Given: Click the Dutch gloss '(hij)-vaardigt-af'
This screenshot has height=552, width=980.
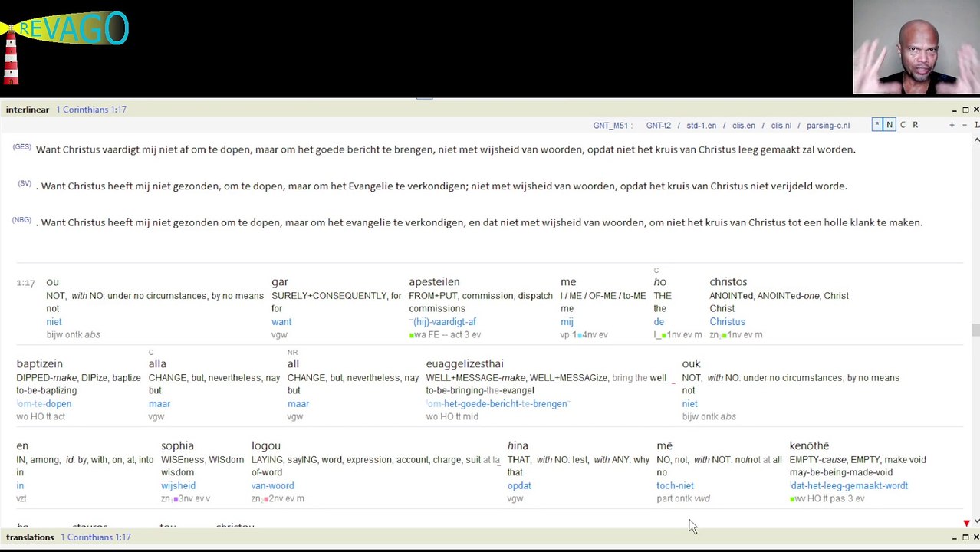Looking at the screenshot, I should [x=442, y=322].
